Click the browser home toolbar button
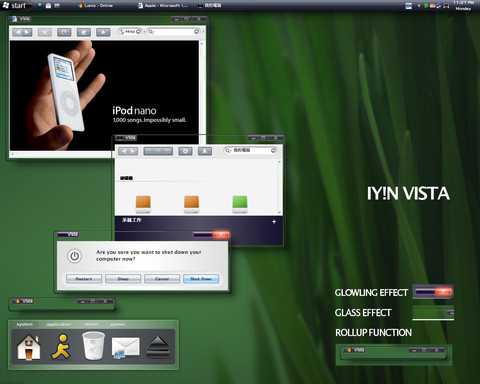This screenshot has width=480, height=384. (84, 32)
